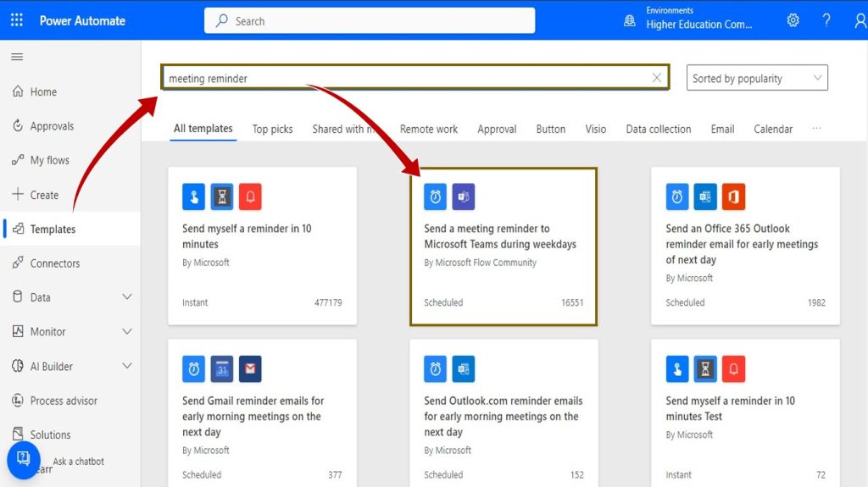Click Google Calendar icon on Gmail reminder card
The height and width of the screenshot is (487, 868).
(x=222, y=368)
